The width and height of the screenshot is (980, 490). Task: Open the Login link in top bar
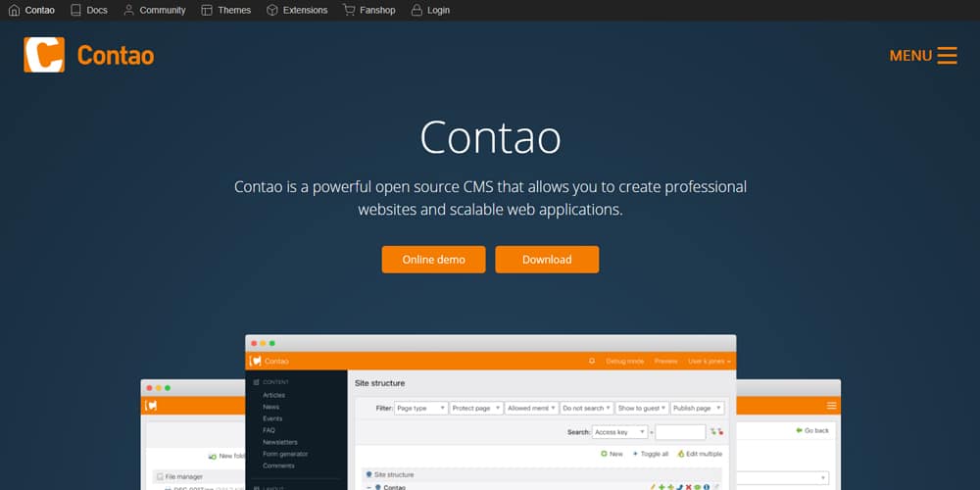point(439,10)
